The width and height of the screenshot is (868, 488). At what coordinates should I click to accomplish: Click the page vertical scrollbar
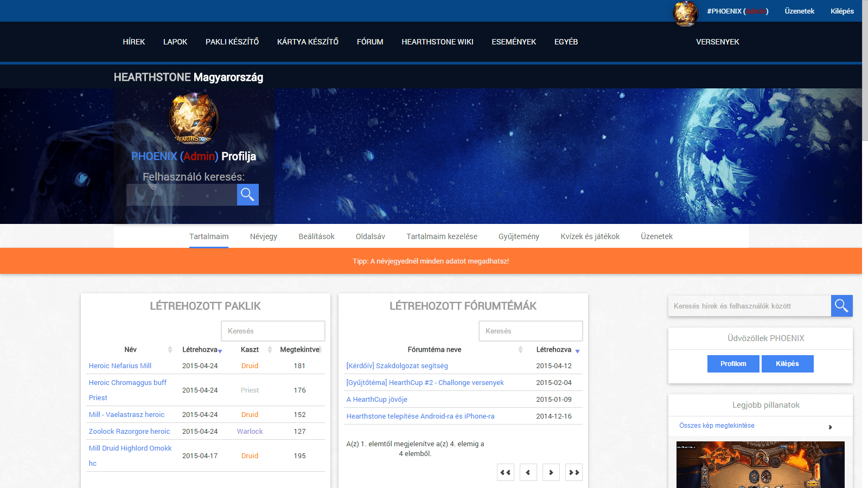(x=865, y=70)
